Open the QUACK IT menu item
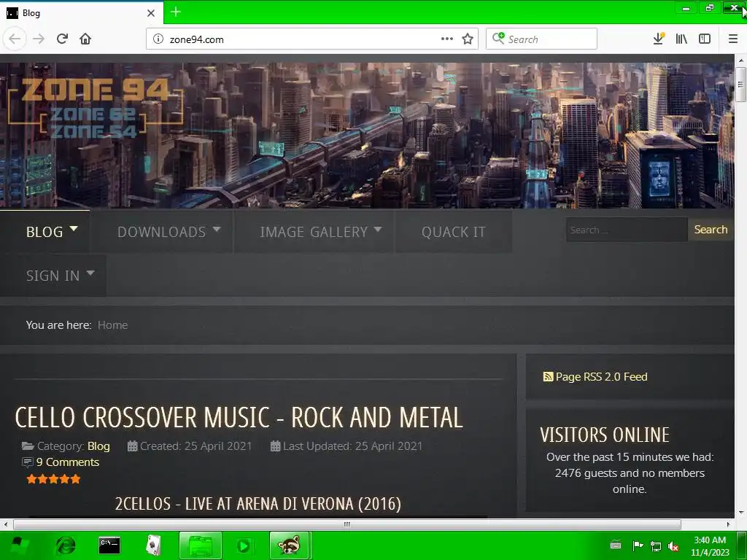The width and height of the screenshot is (747, 560). pyautogui.click(x=454, y=232)
